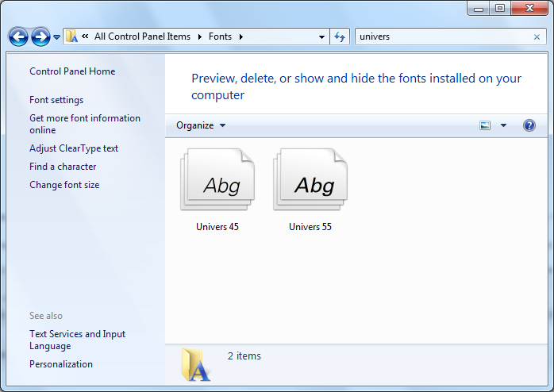
Task: Open the Organize dropdown menu
Action: pos(201,125)
